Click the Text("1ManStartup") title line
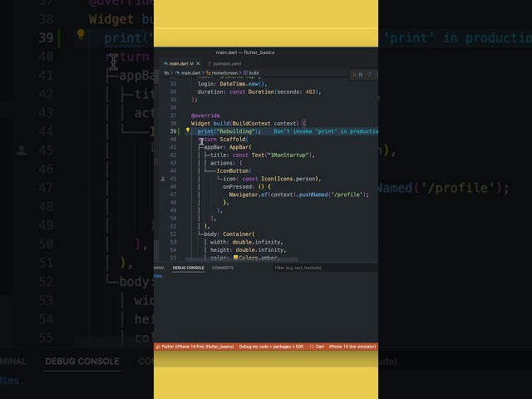532x399 pixels. (x=263, y=155)
